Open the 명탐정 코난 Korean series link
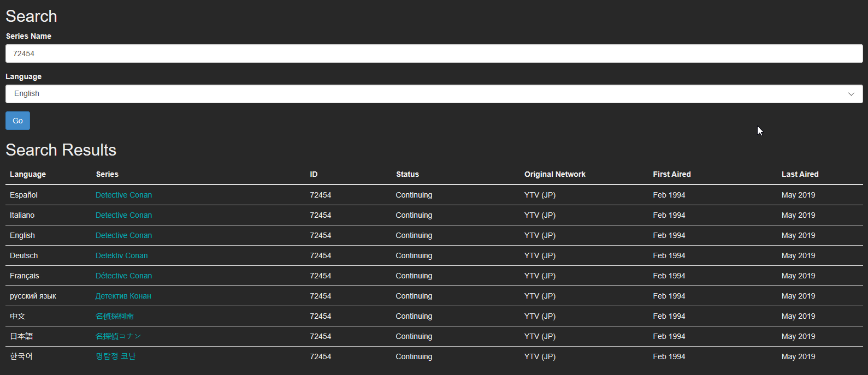The width and height of the screenshot is (868, 375). (116, 356)
